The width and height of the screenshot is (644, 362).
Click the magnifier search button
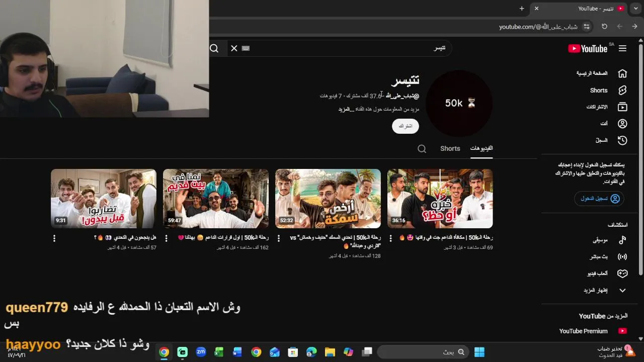point(214,48)
